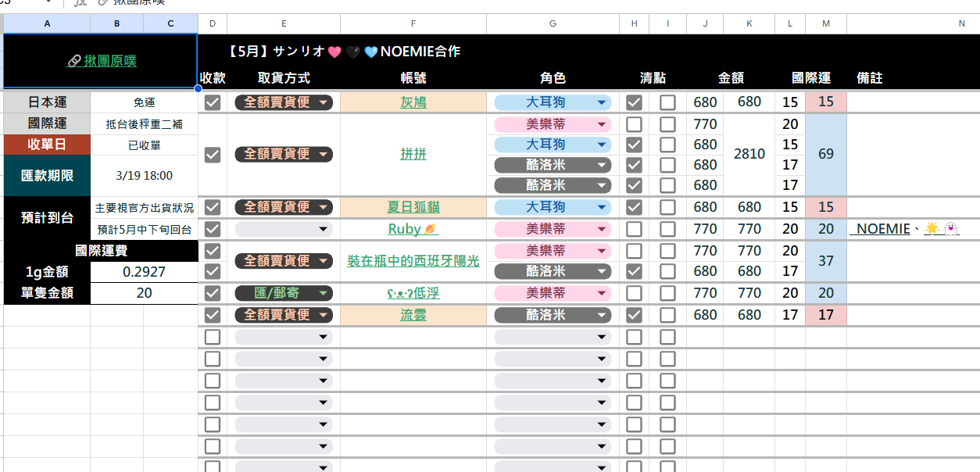The image size is (980, 472).
Task: Select the 69 international shipping cell
Action: coord(826,154)
